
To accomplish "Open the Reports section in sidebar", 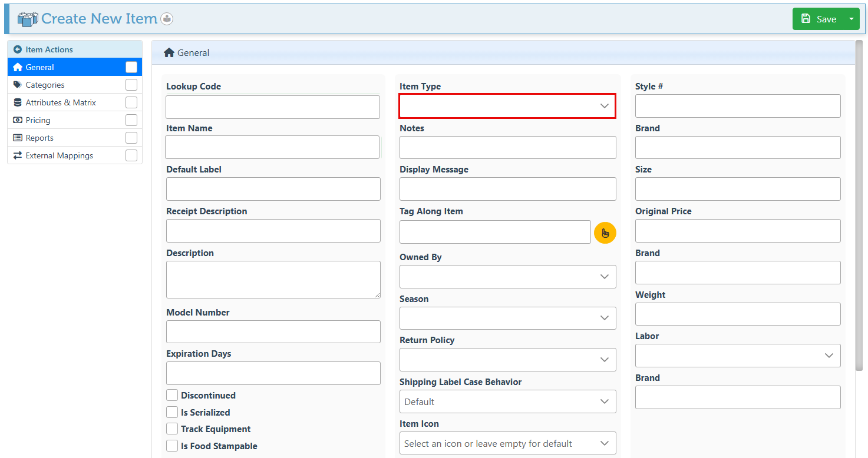I will [40, 138].
